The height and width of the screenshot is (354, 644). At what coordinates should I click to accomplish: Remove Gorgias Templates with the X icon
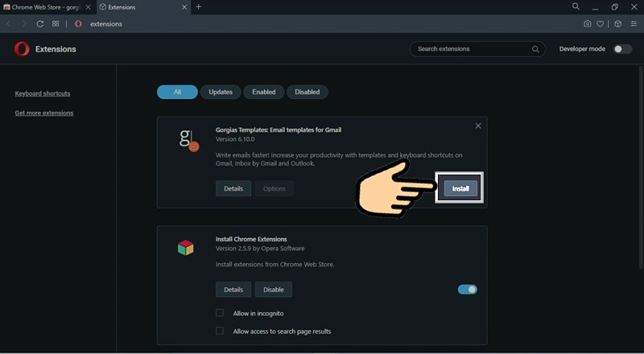pyautogui.click(x=478, y=126)
